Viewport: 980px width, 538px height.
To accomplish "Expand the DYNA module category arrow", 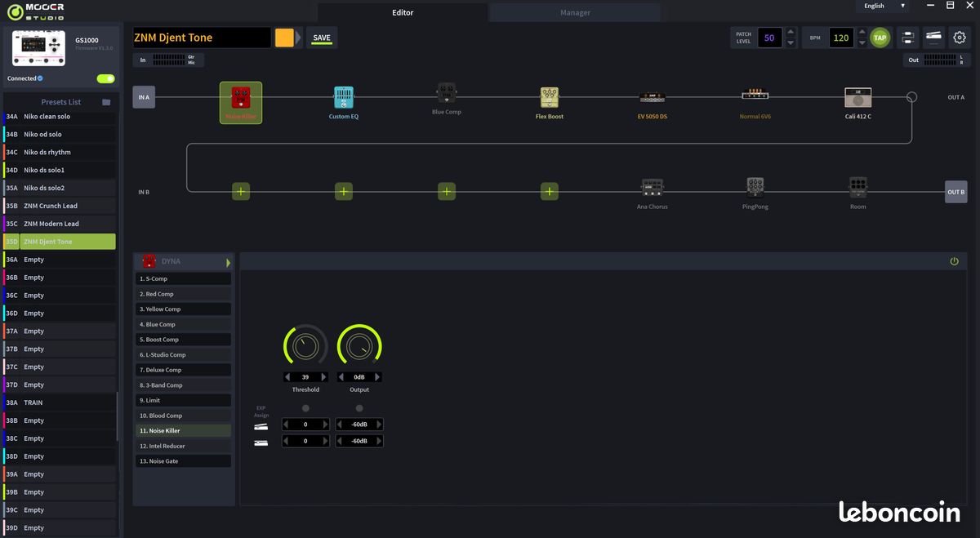I will pos(228,262).
